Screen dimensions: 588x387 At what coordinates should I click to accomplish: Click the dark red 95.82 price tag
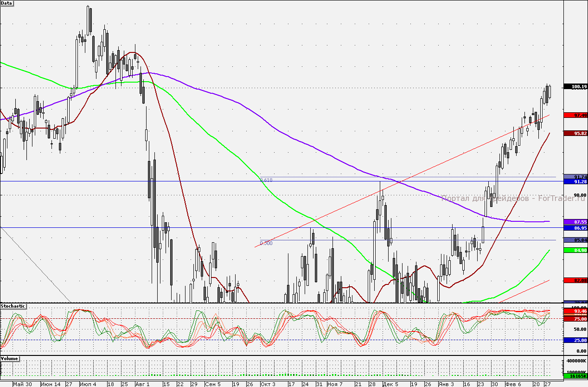[575, 133]
